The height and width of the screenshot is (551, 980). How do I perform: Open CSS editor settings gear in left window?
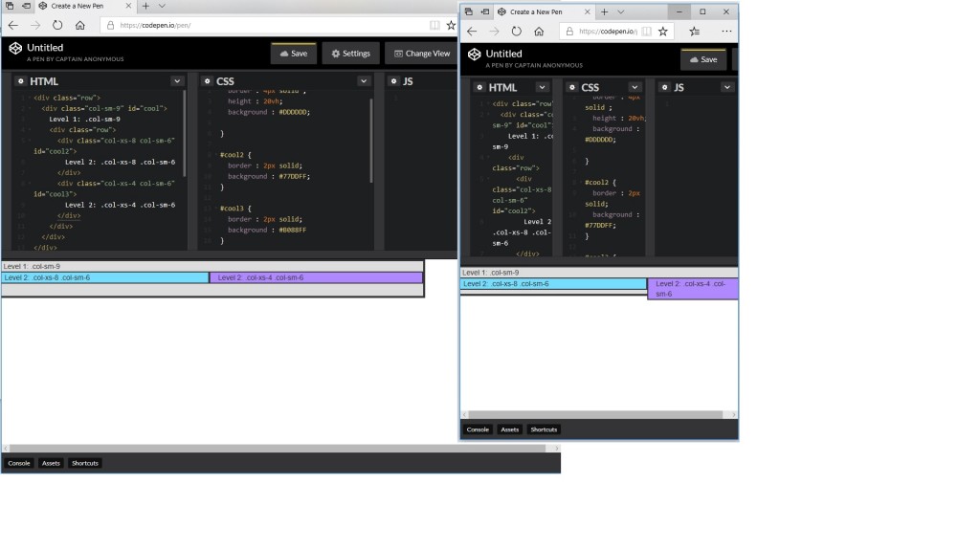(207, 81)
